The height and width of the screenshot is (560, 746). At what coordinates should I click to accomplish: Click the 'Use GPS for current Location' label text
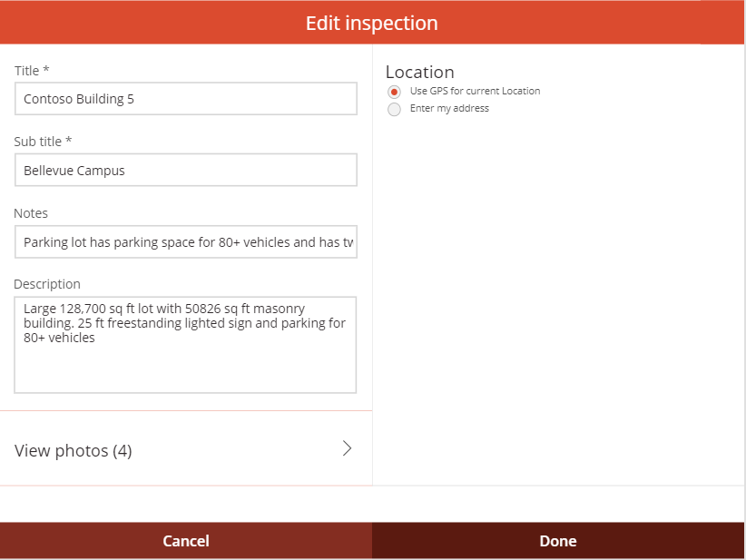(x=475, y=91)
